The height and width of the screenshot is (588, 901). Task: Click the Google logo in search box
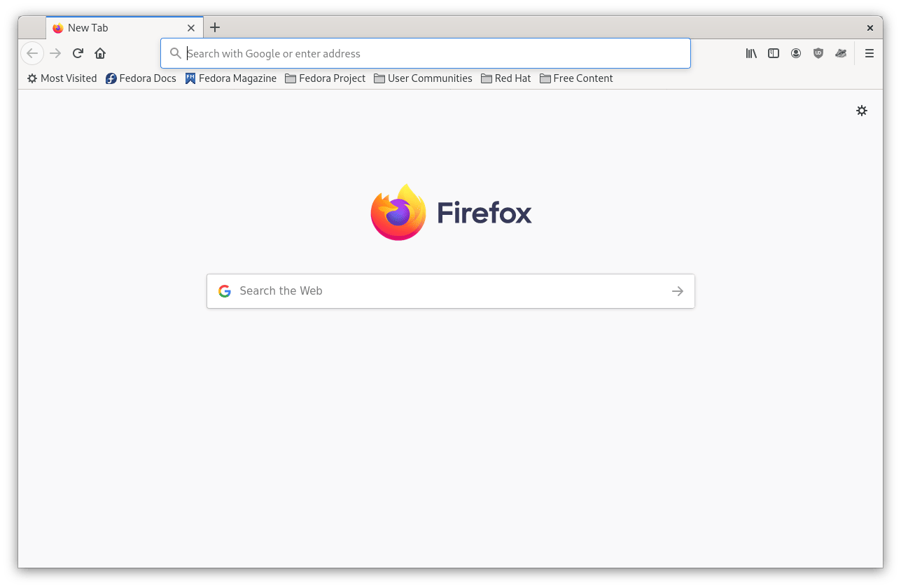click(225, 291)
